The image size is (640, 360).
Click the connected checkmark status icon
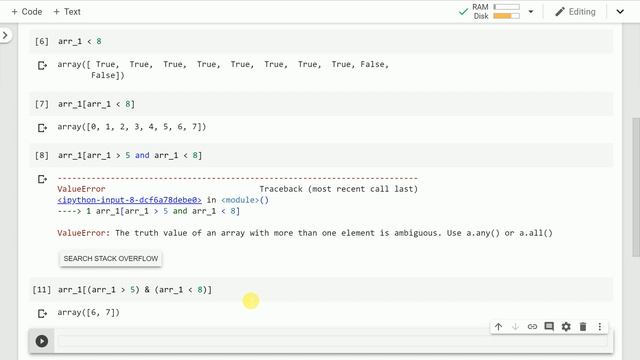[x=463, y=12]
